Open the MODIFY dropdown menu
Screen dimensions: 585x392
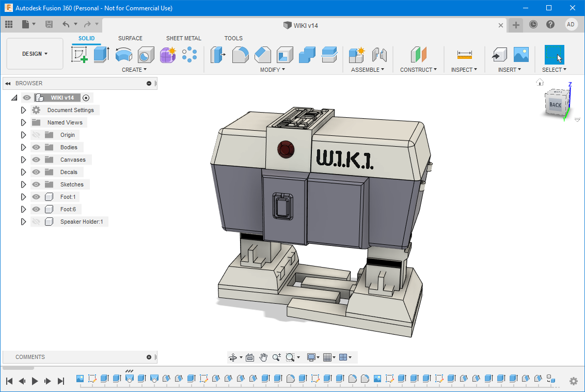273,70
